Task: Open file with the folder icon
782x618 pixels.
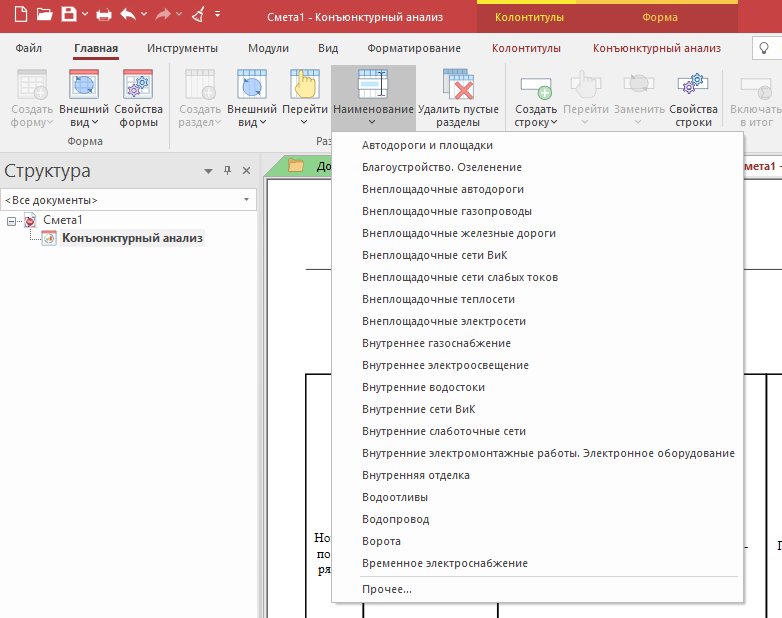Action: pos(43,15)
